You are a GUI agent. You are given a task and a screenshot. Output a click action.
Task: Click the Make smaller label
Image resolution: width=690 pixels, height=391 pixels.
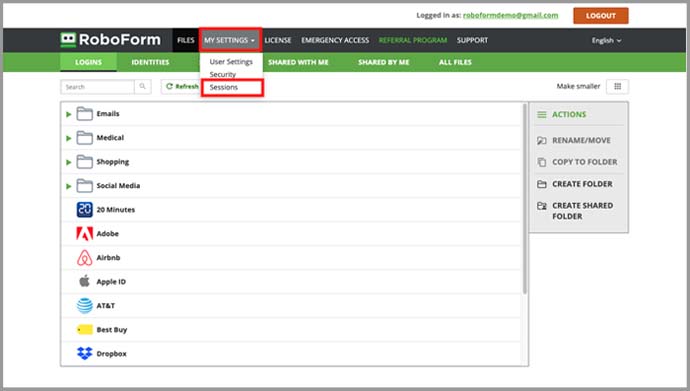[578, 86]
